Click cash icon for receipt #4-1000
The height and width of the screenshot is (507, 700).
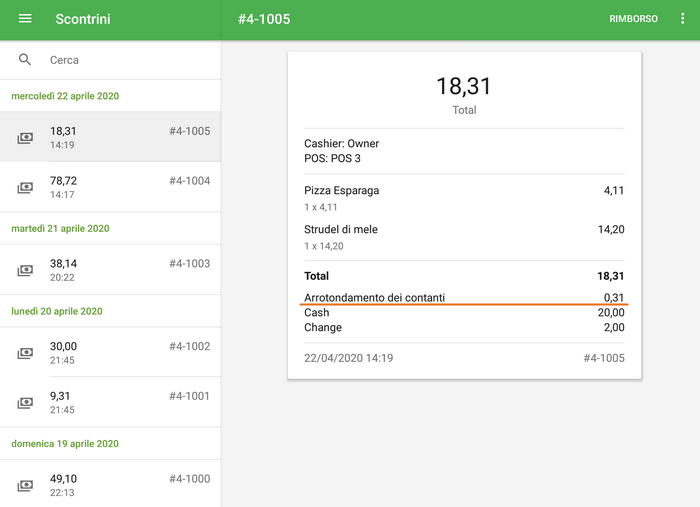coord(25,486)
